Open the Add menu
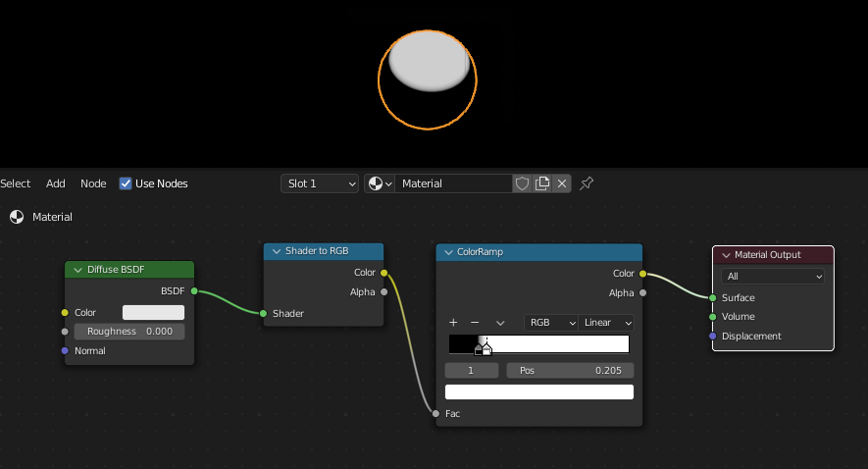The width and height of the screenshot is (868, 469). click(x=56, y=183)
